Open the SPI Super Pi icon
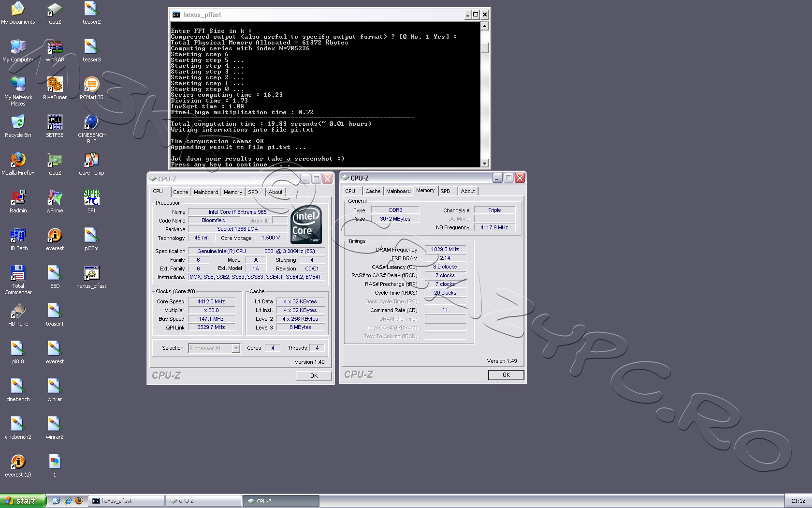812x508 pixels. click(x=91, y=202)
